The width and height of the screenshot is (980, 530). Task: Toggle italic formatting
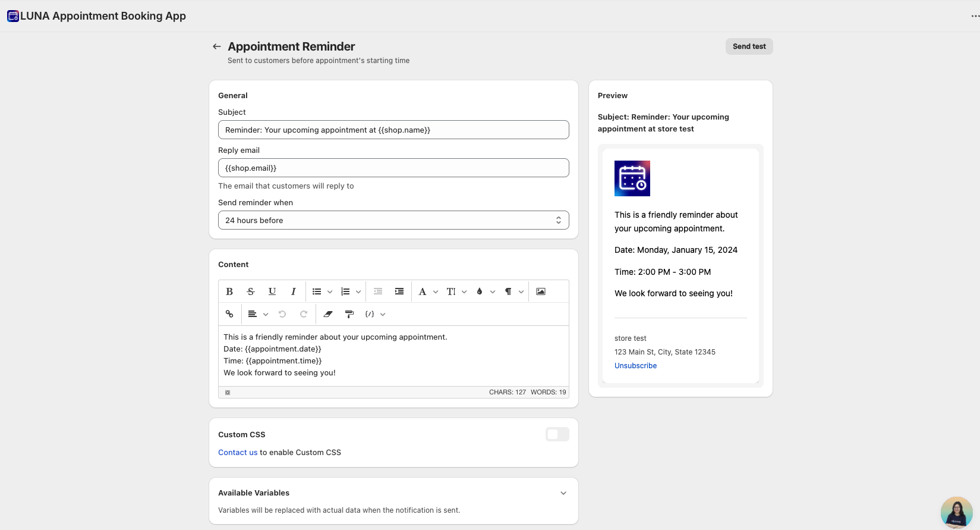293,291
